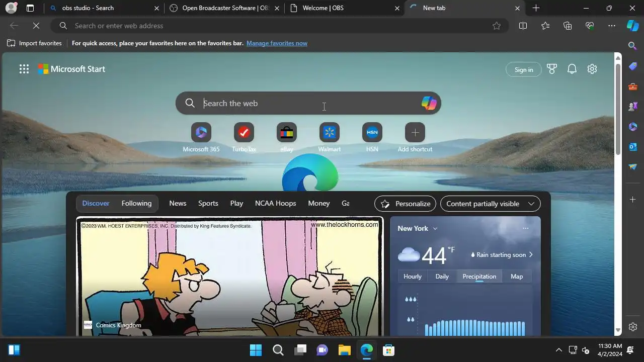Open the Edge profile avatar
644x362 pixels.
[11, 8]
